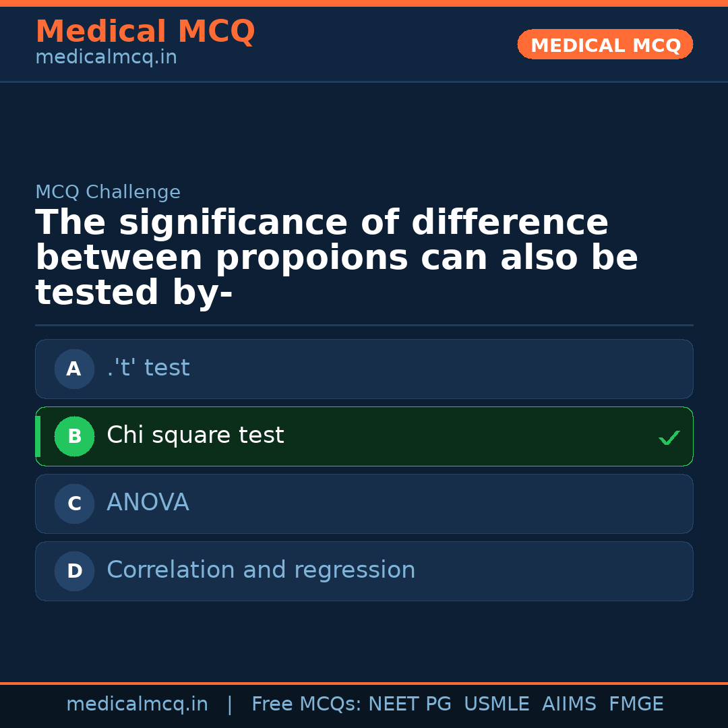Select the ANOVA answer option
This screenshot has width=728, height=728.
coord(364,504)
